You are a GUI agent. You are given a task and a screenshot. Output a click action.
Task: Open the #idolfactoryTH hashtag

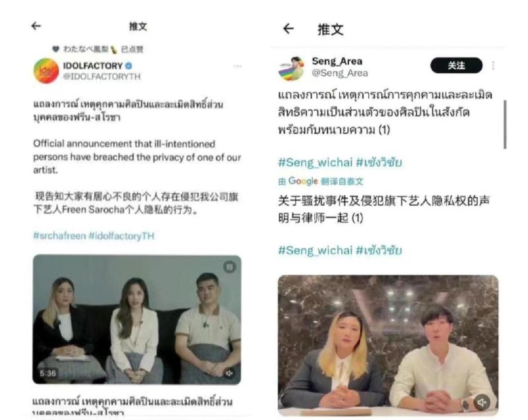(121, 236)
